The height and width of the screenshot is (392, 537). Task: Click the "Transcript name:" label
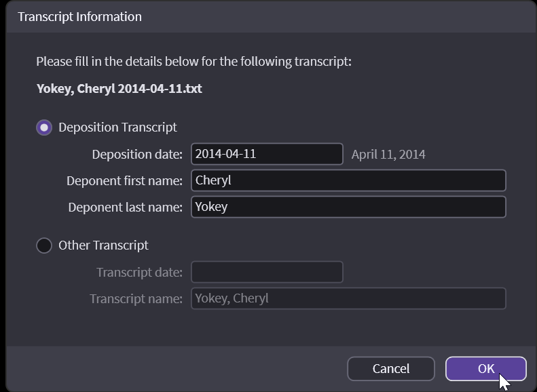136,298
